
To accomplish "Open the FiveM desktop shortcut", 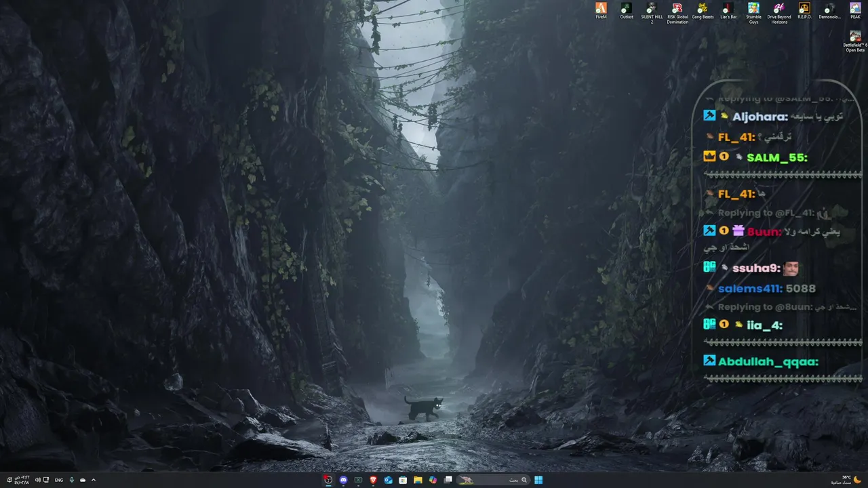I will click(601, 11).
